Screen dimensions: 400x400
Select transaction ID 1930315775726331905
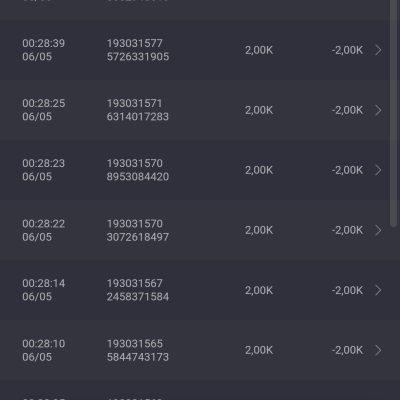138,50
